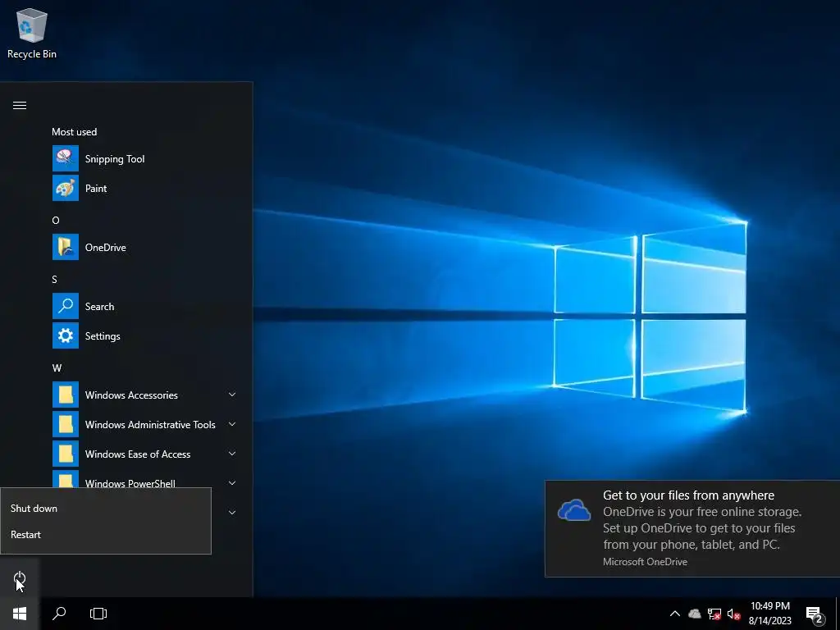The width and height of the screenshot is (840, 630).
Task: Open taskbar search magnifier
Action: (59, 614)
